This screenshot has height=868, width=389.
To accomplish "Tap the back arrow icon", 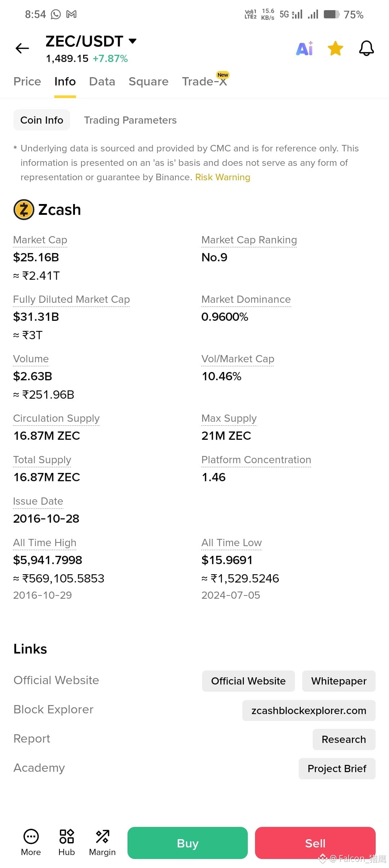I will click(x=22, y=48).
